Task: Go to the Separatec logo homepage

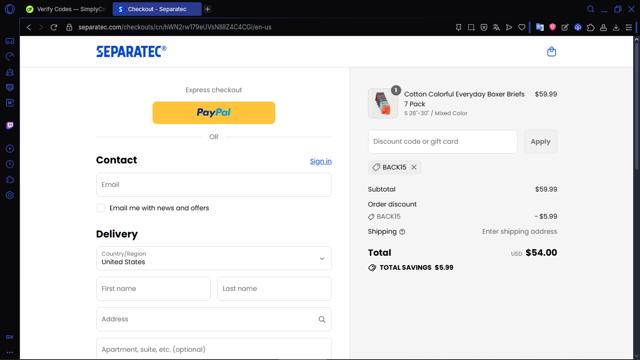Action: pyautogui.click(x=131, y=51)
